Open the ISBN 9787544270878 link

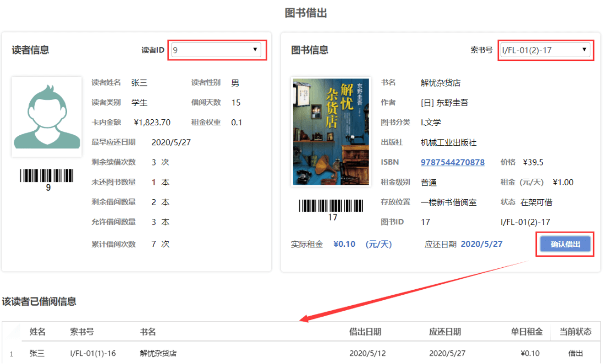pos(452,162)
